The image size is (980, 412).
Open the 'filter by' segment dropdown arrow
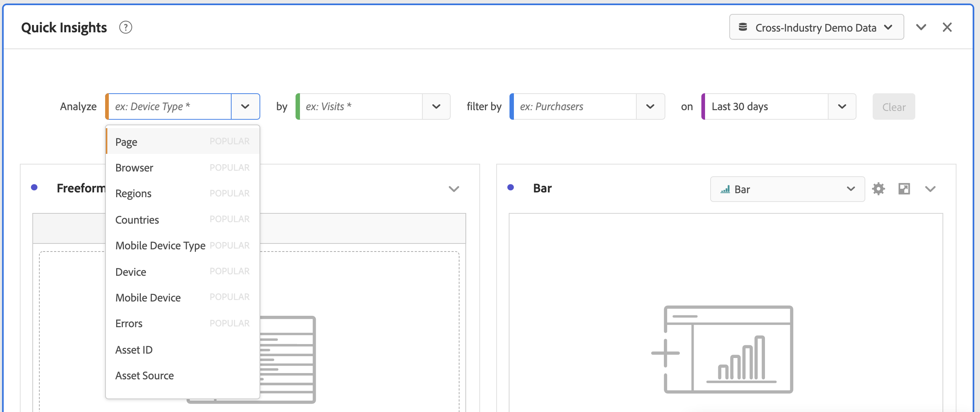pyautogui.click(x=650, y=106)
